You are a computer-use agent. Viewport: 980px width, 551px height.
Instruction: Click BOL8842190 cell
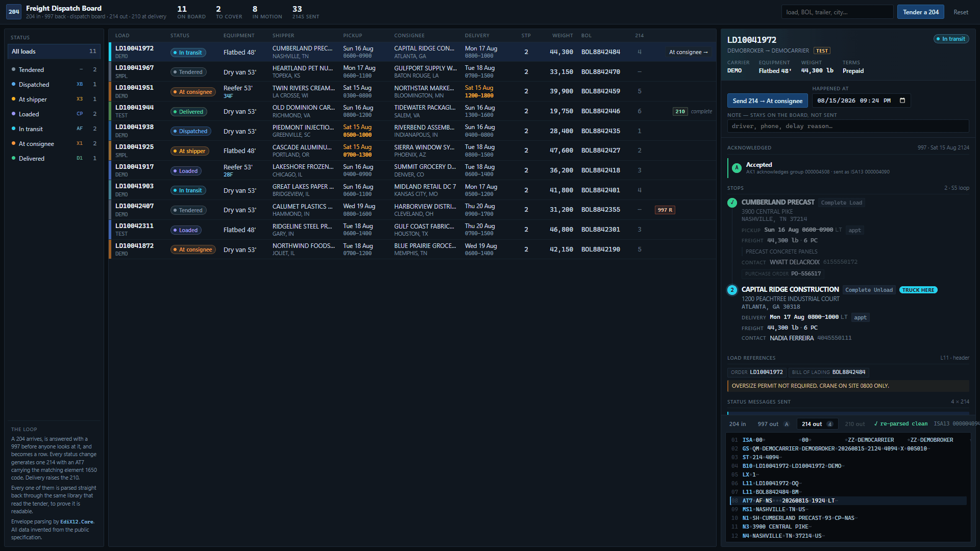(600, 249)
